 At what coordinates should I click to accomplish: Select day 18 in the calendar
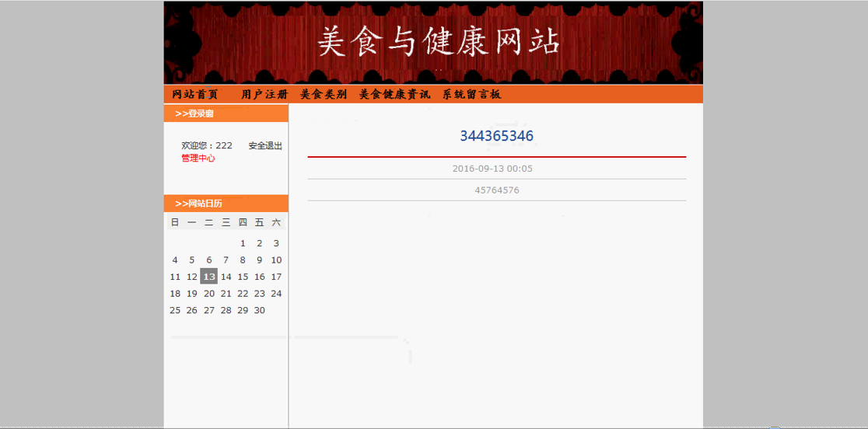tap(175, 294)
